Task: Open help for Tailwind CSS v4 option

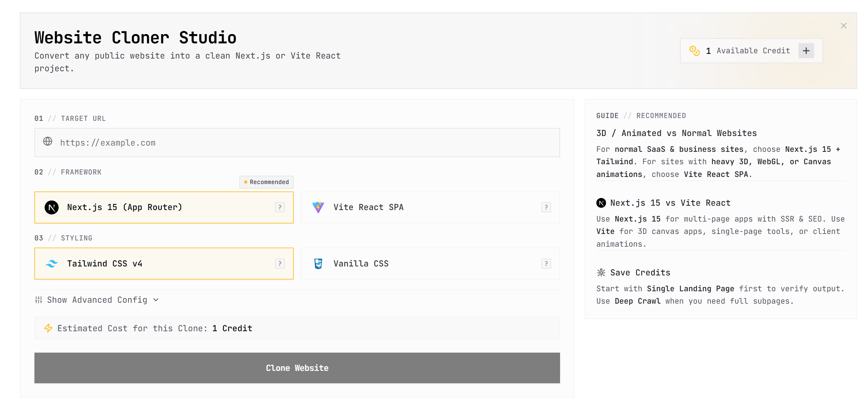Action: (280, 264)
